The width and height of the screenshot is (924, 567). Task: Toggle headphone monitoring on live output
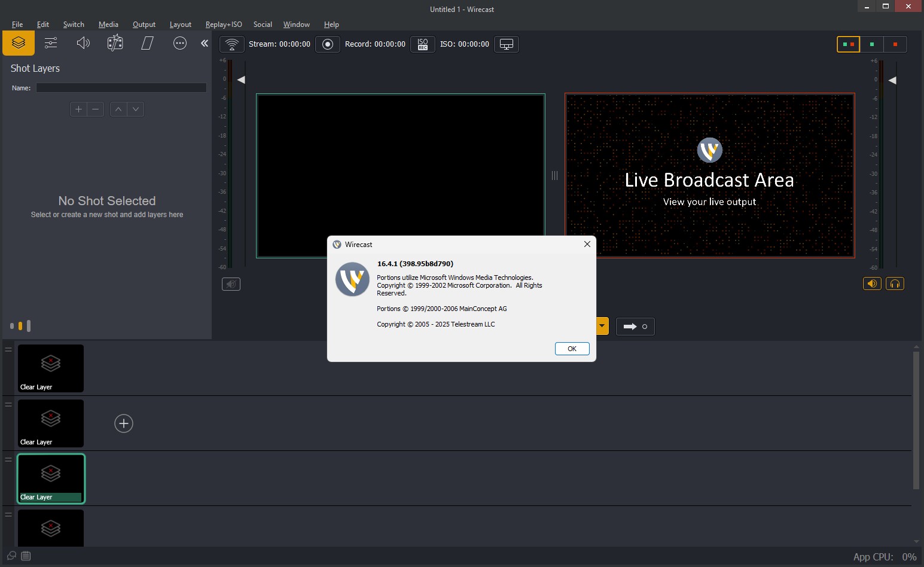pos(895,283)
